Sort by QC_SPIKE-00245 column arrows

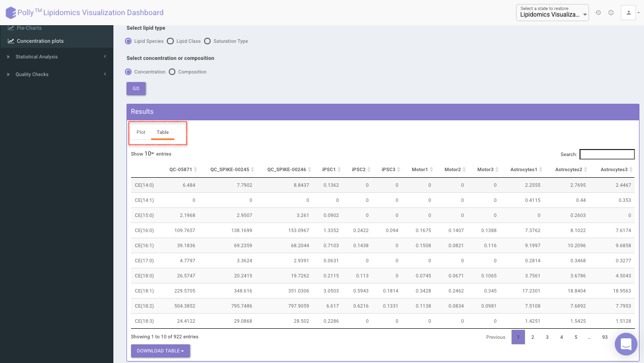point(252,170)
